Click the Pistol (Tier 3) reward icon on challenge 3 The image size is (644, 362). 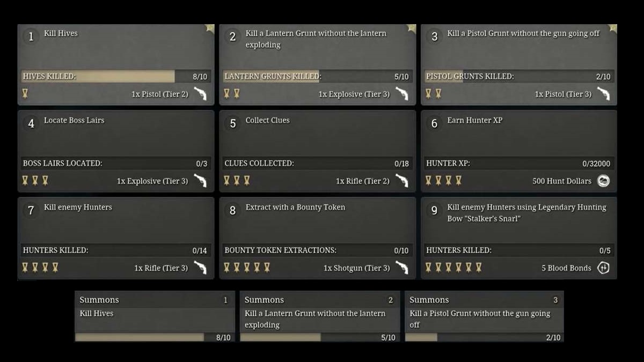click(603, 93)
